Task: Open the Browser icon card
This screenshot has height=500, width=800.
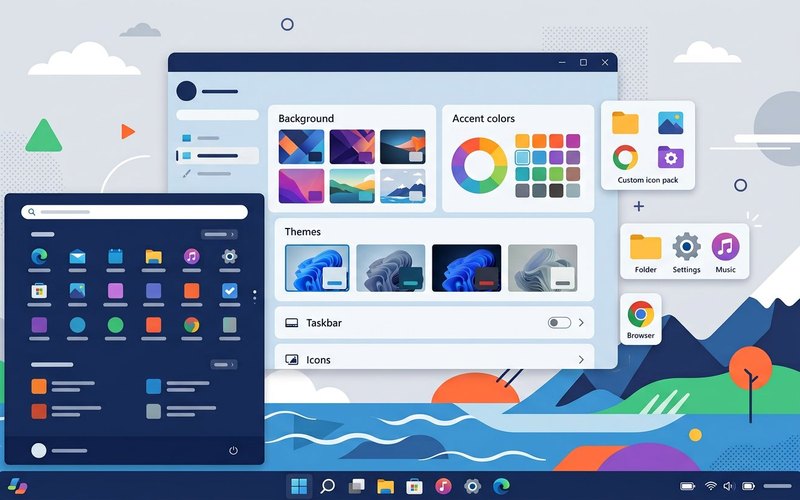Action: (x=640, y=319)
